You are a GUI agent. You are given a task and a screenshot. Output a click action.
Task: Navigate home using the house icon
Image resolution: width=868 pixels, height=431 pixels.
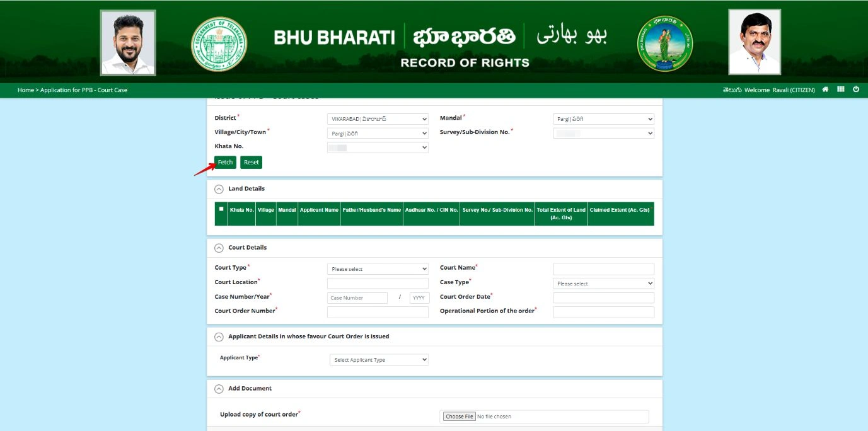pyautogui.click(x=825, y=89)
